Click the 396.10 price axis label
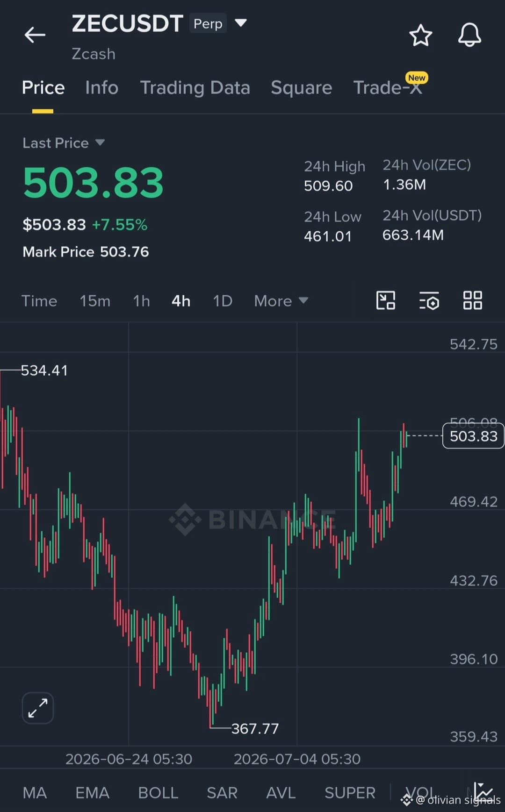Screen dimensions: 505x812 tap(474, 659)
